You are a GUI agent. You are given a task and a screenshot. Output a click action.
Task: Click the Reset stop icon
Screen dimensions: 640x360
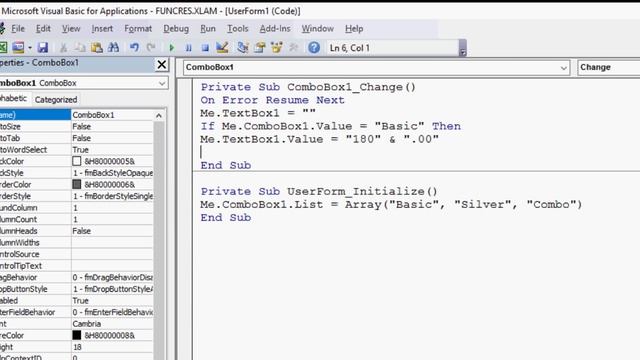pos(205,48)
